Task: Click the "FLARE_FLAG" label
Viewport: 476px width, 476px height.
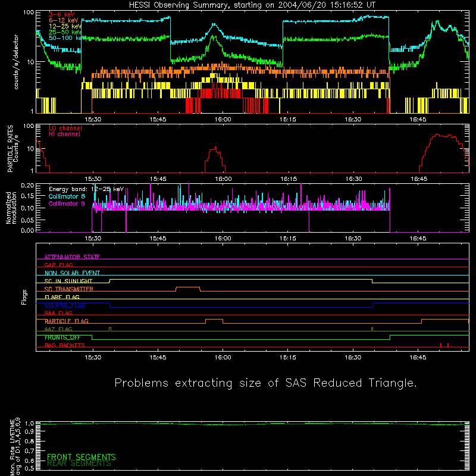Action: [62, 297]
